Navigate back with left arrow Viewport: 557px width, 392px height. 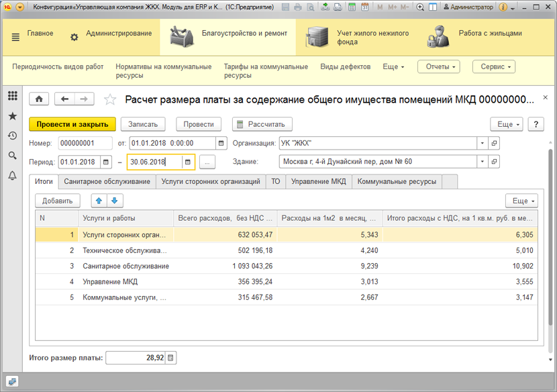[x=64, y=99]
